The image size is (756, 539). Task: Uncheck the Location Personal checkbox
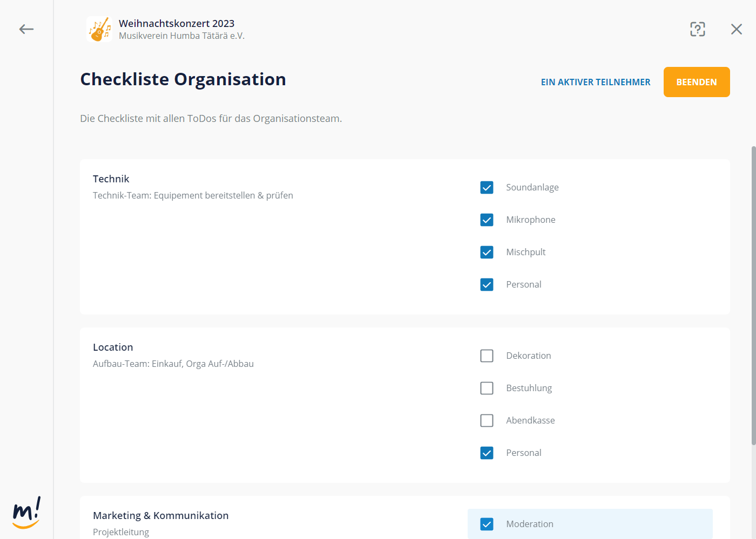point(487,453)
